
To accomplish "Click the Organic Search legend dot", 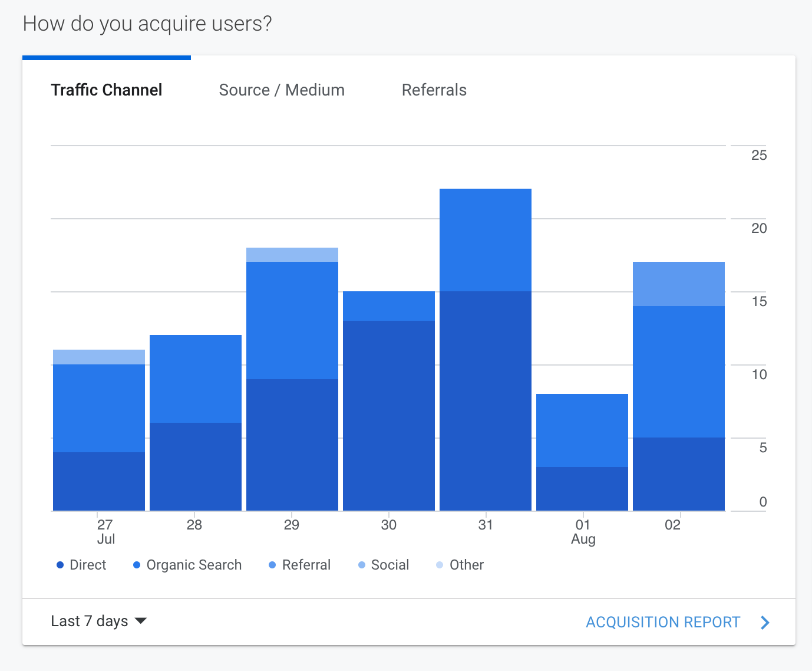I will [x=137, y=565].
